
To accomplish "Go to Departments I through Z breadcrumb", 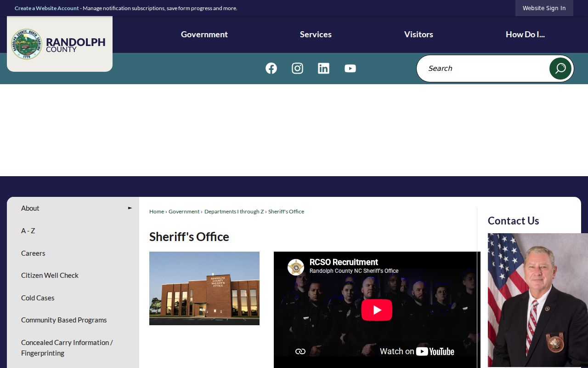I will click(x=234, y=212).
